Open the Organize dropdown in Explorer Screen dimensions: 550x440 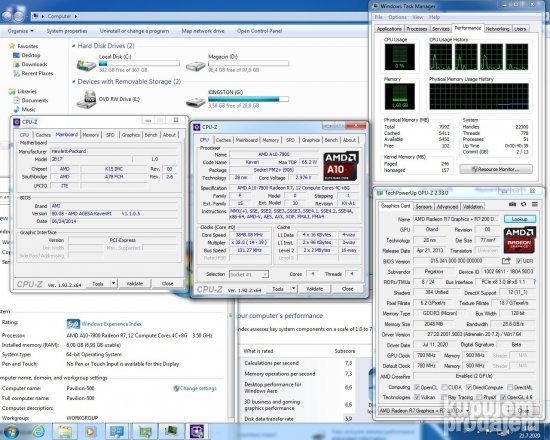click(21, 31)
